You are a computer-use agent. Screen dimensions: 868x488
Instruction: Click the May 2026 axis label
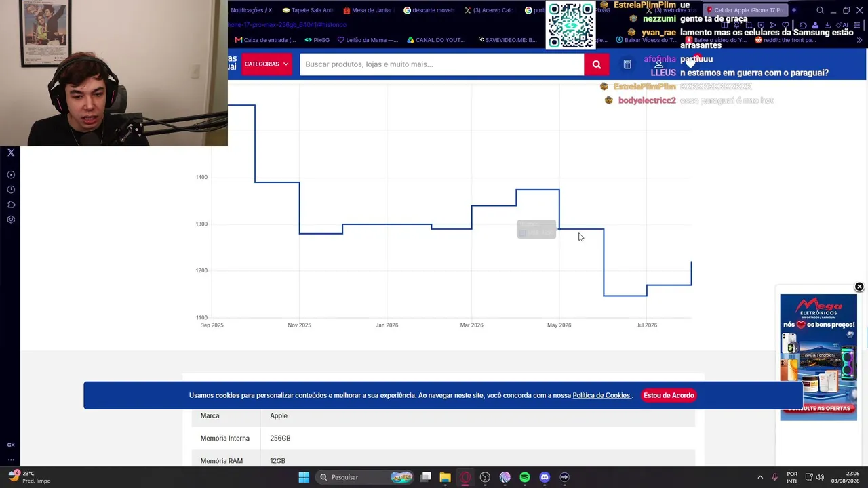coord(559,325)
